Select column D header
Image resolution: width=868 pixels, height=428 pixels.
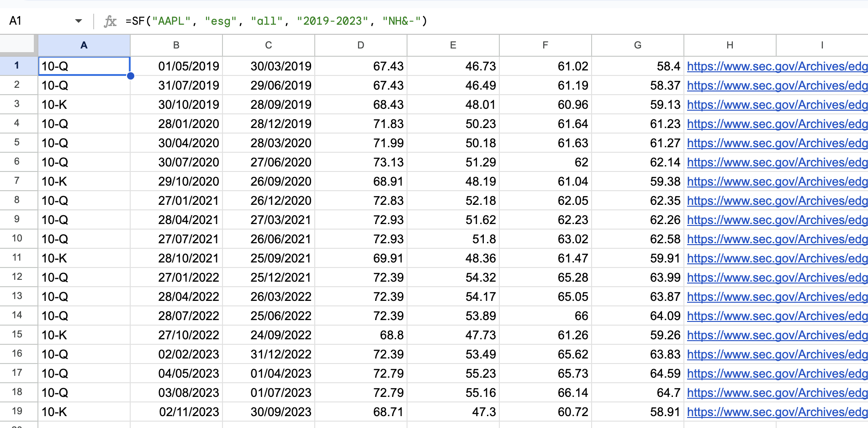(x=361, y=45)
